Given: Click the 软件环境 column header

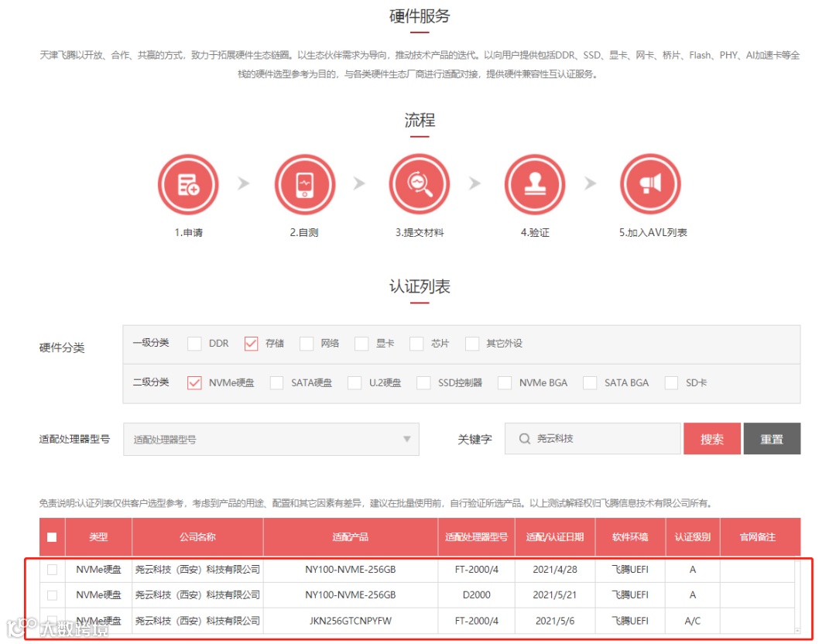Looking at the screenshot, I should click(x=630, y=537).
